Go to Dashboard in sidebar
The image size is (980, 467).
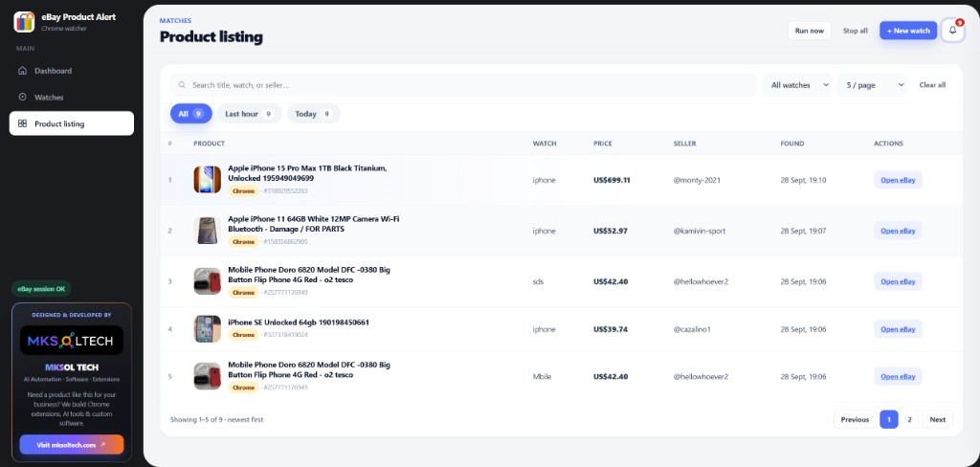(71, 71)
